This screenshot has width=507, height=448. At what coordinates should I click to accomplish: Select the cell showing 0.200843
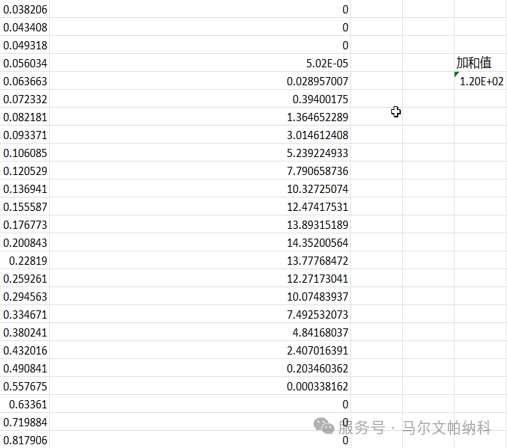pos(25,243)
